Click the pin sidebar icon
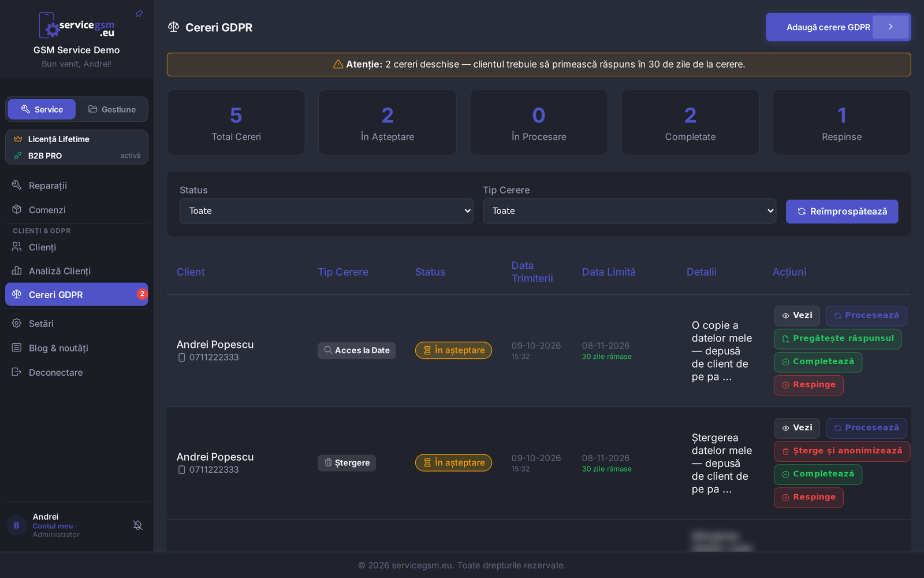 (139, 14)
